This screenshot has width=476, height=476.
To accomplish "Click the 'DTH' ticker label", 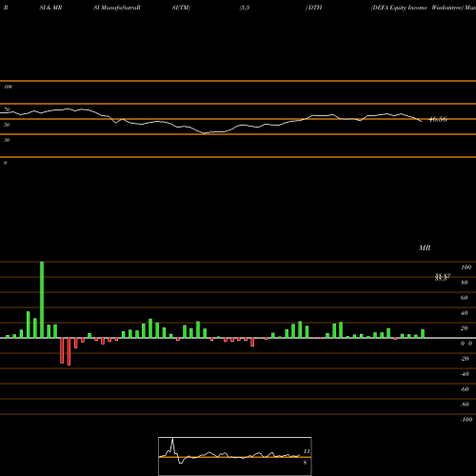I will [315, 8].
